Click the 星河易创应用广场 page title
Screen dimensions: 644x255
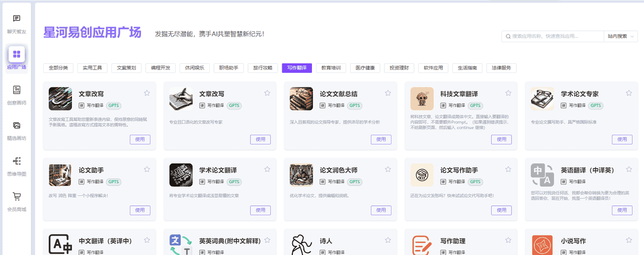tap(92, 33)
